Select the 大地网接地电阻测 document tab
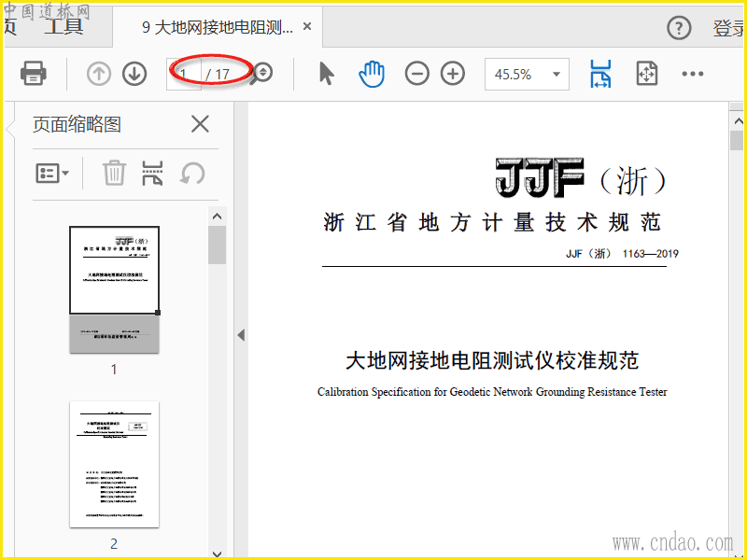Viewport: 747px width, 560px height. point(218,27)
